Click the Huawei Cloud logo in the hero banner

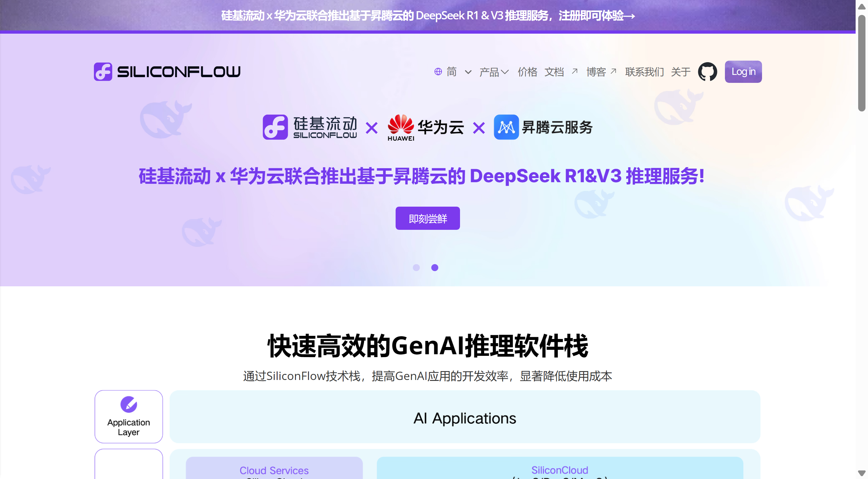pyautogui.click(x=425, y=128)
